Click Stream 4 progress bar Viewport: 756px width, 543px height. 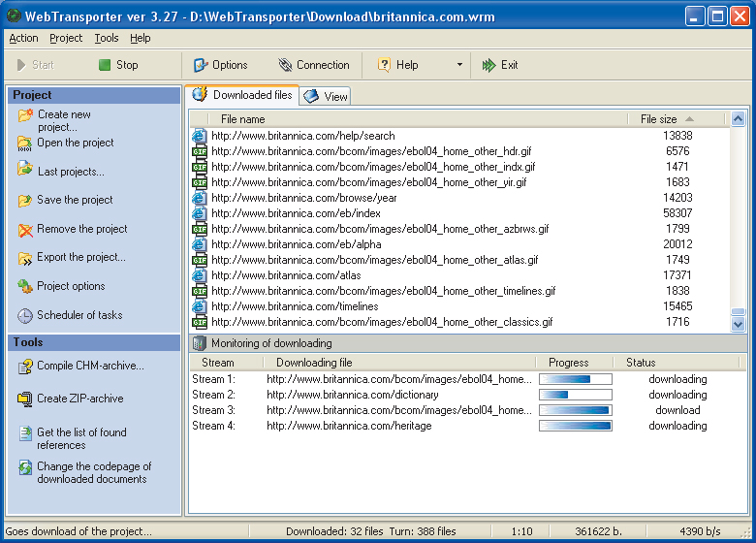575,426
